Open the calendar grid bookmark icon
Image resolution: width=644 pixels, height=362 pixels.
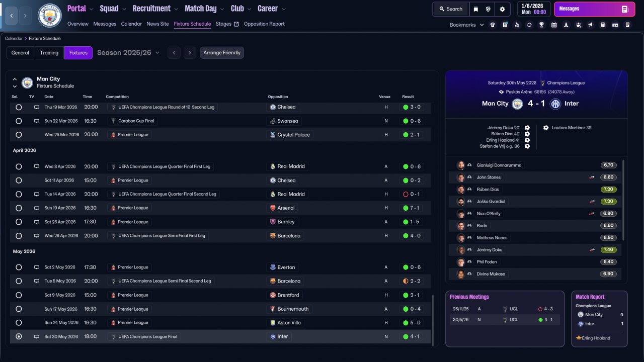554,25
